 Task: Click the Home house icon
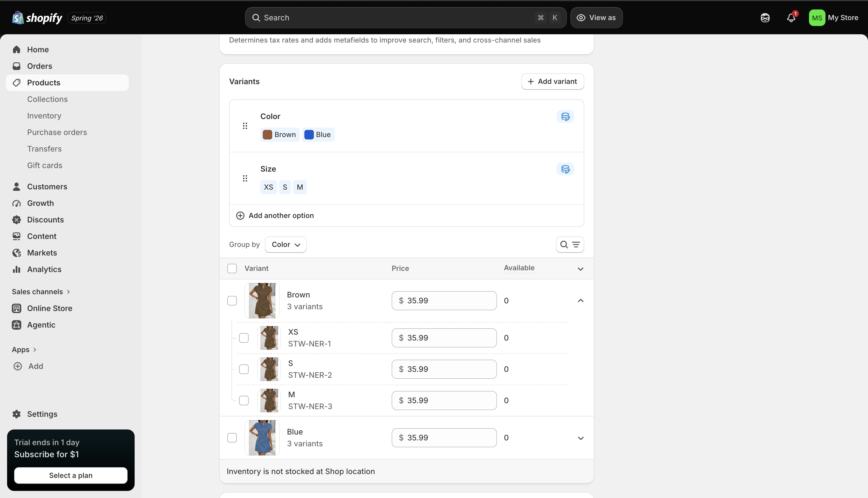coord(17,50)
